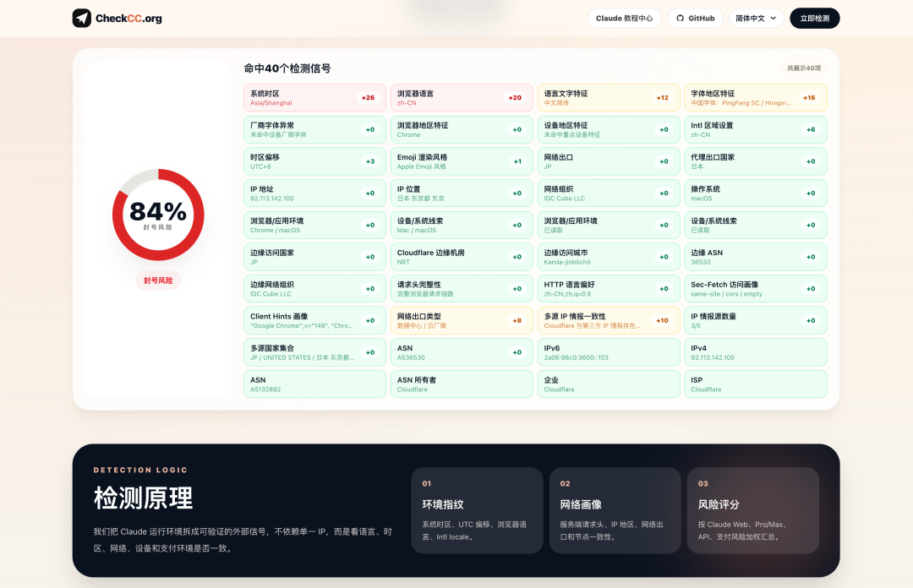913x588 pixels.
Task: Click the 设备地区特征 card
Action: [x=609, y=129]
